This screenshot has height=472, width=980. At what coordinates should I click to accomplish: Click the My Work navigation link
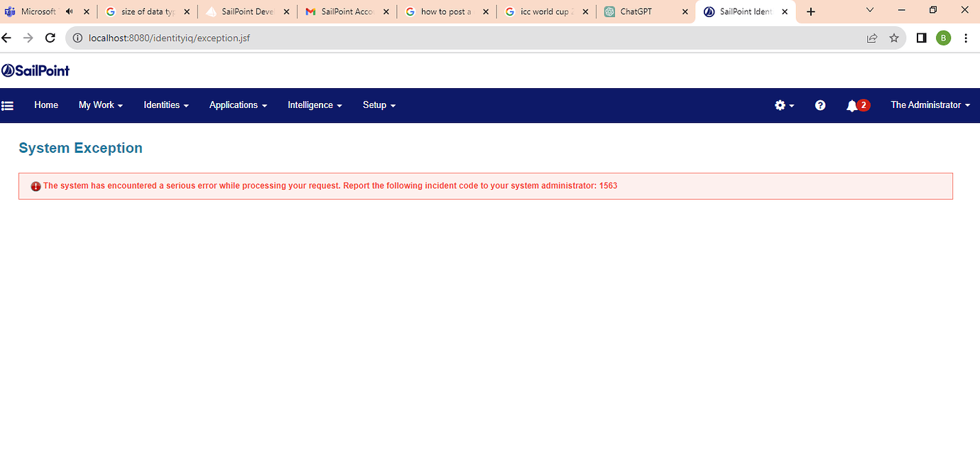pos(100,105)
